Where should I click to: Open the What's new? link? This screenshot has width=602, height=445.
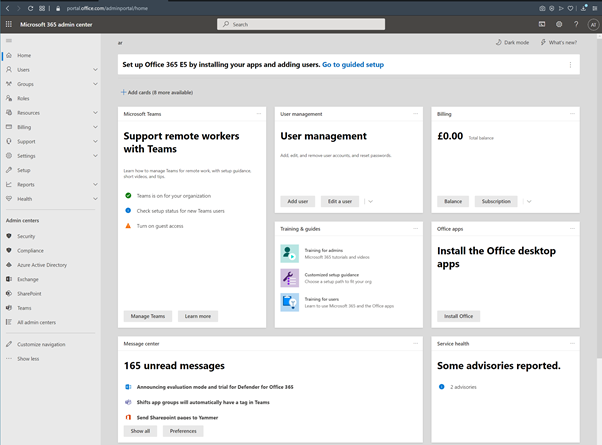559,42
